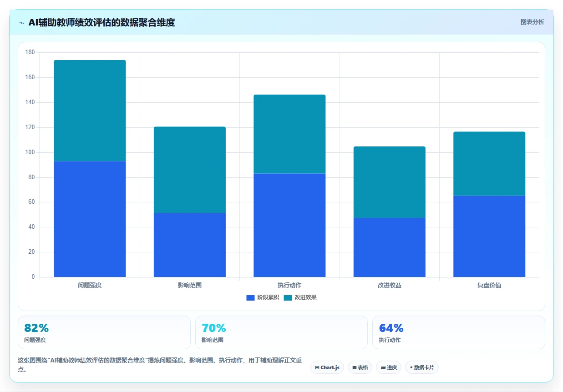
Task: Click the description paragraph below the cards
Action: (x=160, y=365)
